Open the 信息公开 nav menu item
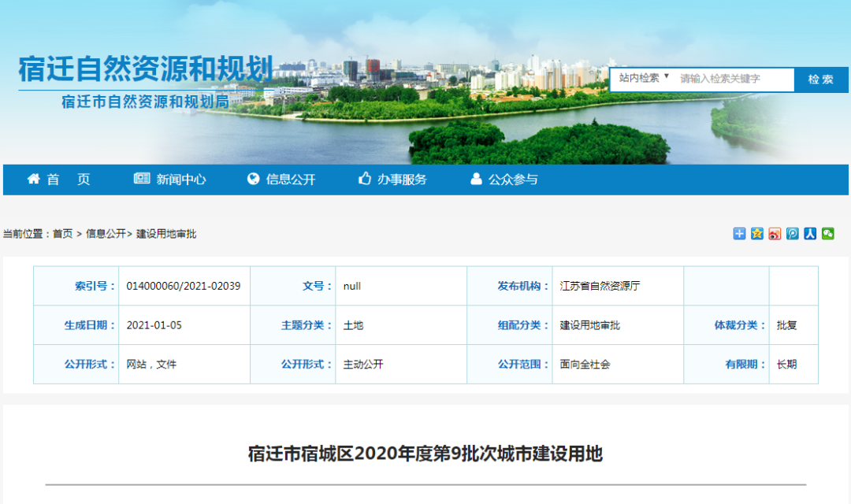This screenshot has width=851, height=504. [x=291, y=180]
